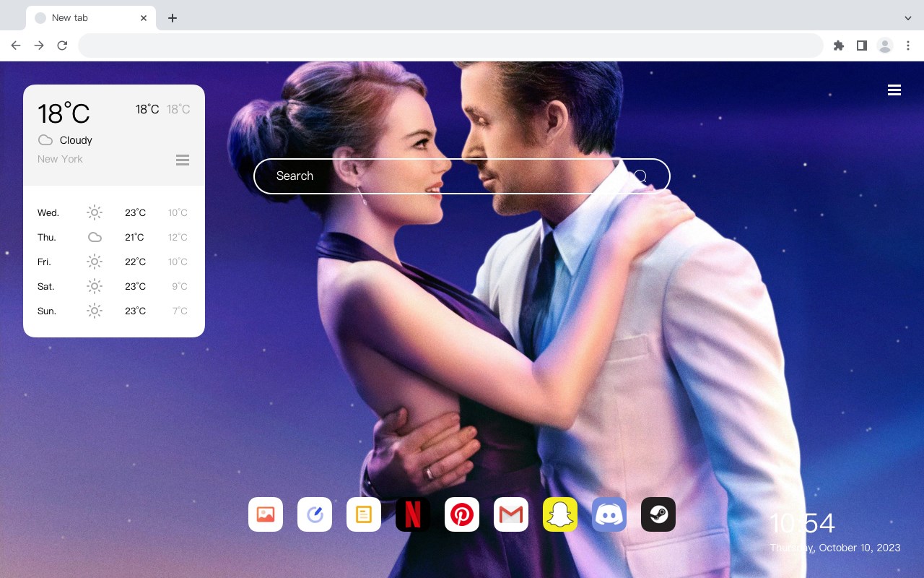This screenshot has height=578, width=924.
Task: Click the magnifier search icon
Action: (640, 176)
